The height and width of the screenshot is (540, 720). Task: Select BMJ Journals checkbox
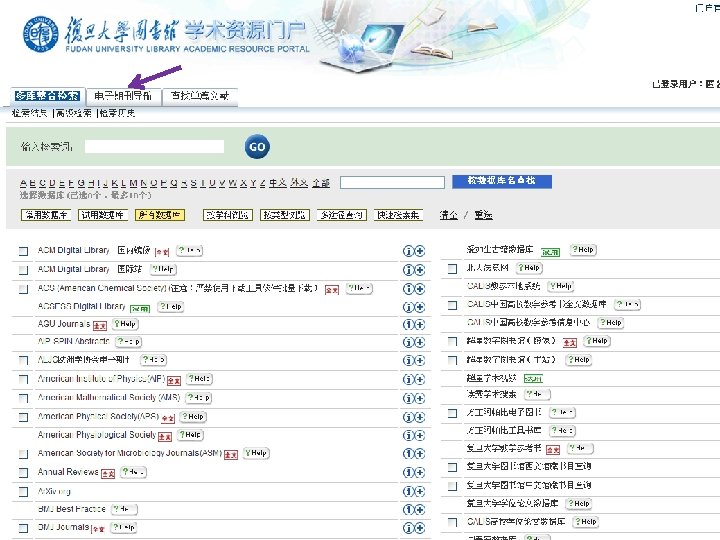point(23,528)
